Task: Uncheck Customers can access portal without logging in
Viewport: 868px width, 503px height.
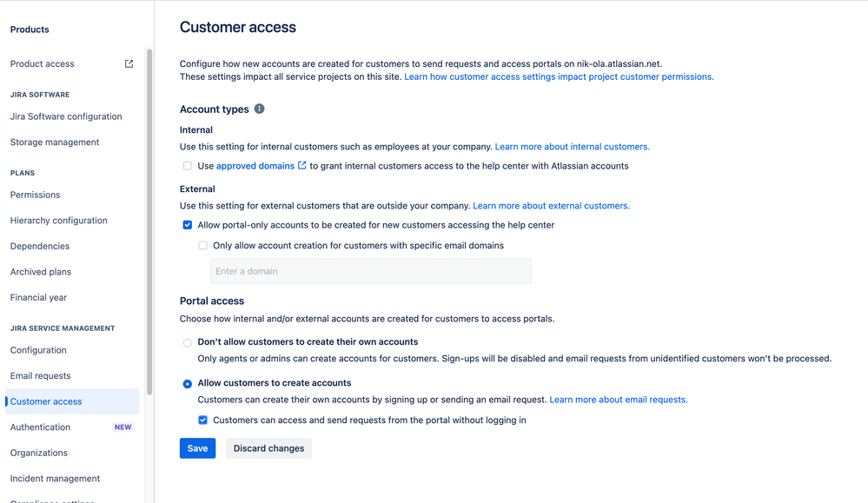Action: (203, 420)
